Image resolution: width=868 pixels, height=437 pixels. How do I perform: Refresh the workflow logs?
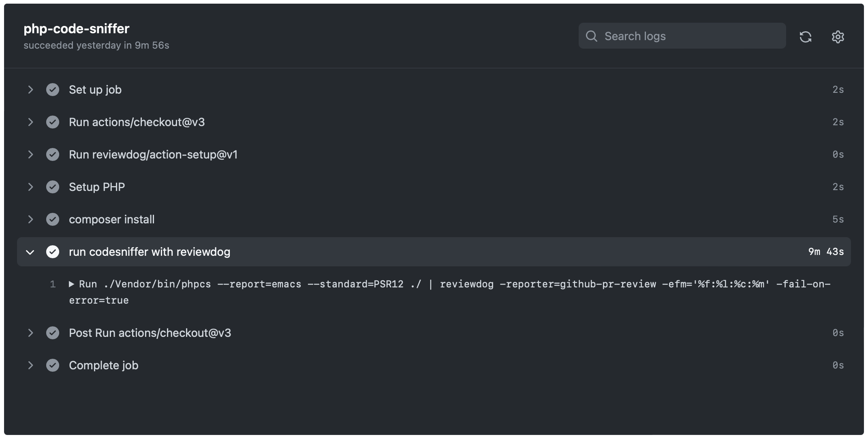click(806, 37)
